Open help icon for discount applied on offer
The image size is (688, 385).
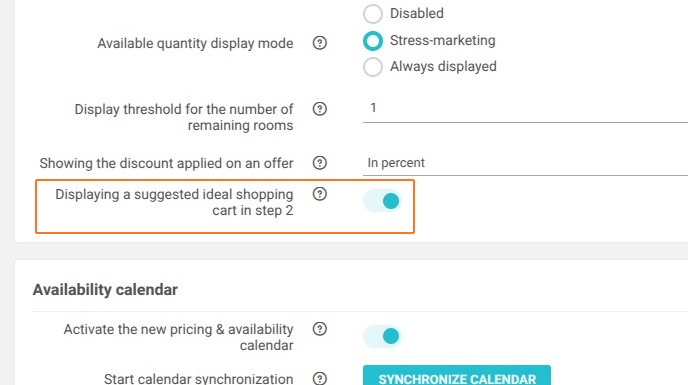point(319,163)
